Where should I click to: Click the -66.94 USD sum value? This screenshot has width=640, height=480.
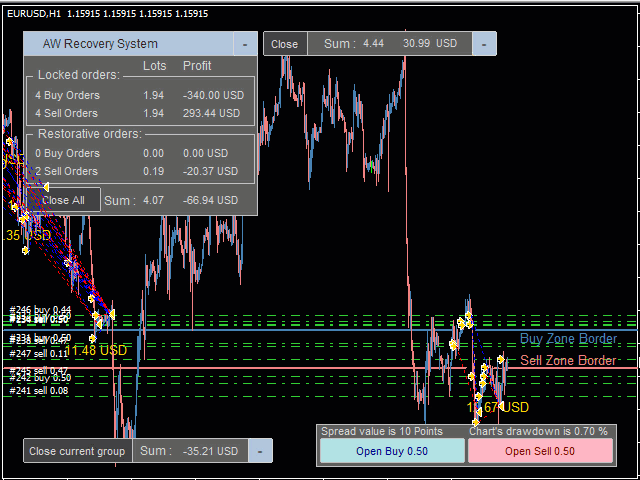click(x=211, y=200)
